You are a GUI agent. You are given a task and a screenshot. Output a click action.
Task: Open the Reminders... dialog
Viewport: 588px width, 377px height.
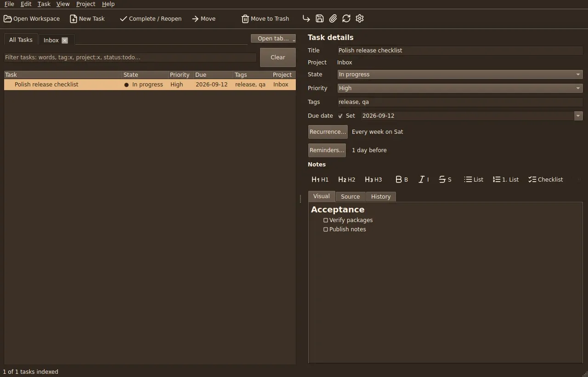[327, 150]
